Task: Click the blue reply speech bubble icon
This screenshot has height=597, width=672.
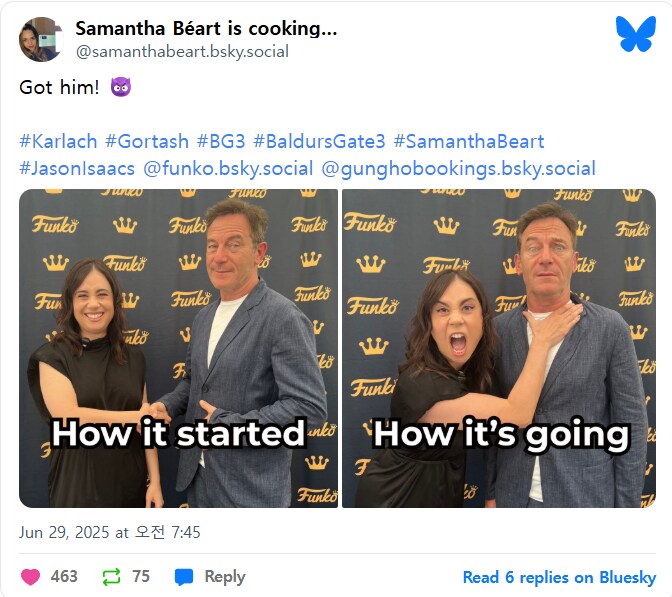Action: click(x=184, y=577)
